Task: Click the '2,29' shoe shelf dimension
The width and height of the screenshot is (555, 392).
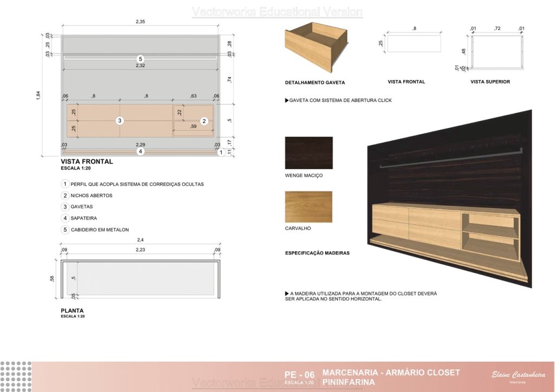Action: (140, 145)
